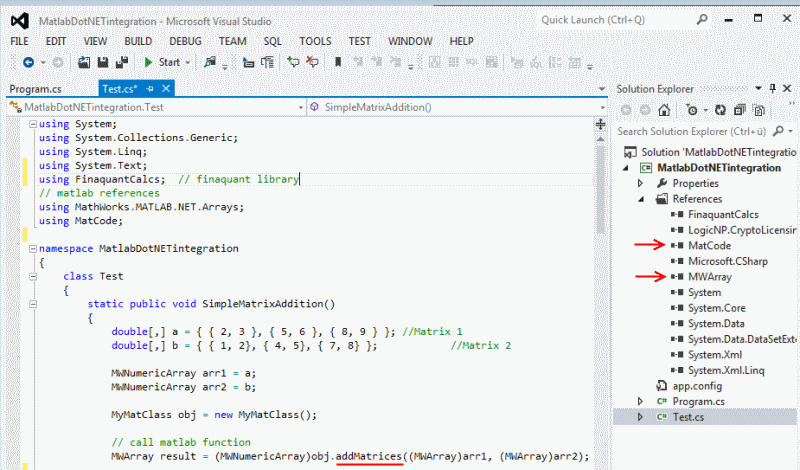Open the editor tab list dropdown arrow

point(602,89)
